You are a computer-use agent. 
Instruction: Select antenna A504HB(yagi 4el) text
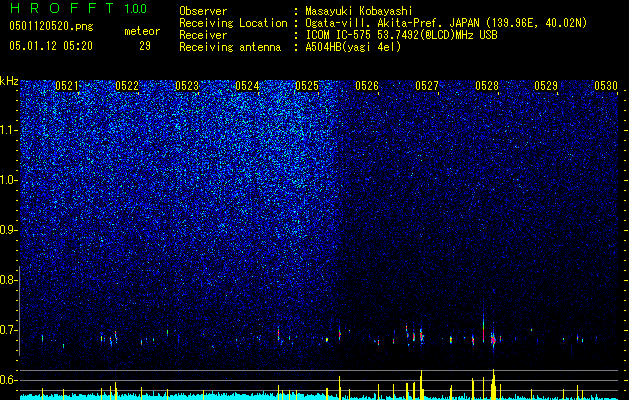(x=353, y=47)
